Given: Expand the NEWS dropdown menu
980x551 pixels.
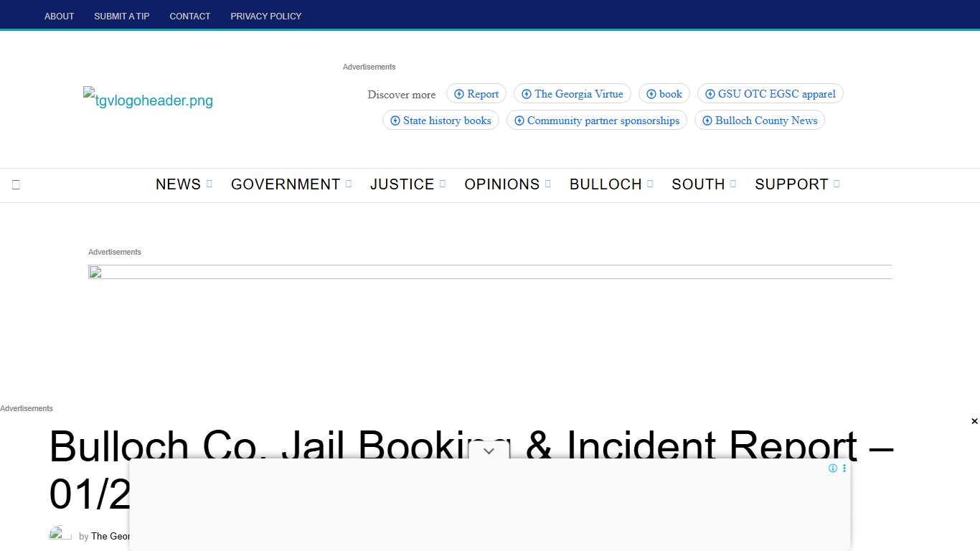Looking at the screenshot, I should pyautogui.click(x=209, y=184).
